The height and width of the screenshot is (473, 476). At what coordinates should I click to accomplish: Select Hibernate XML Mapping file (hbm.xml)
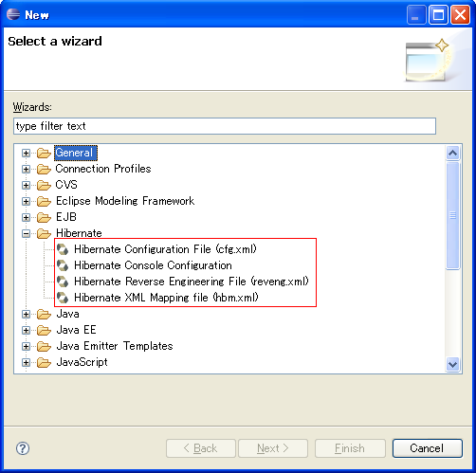[x=166, y=298]
